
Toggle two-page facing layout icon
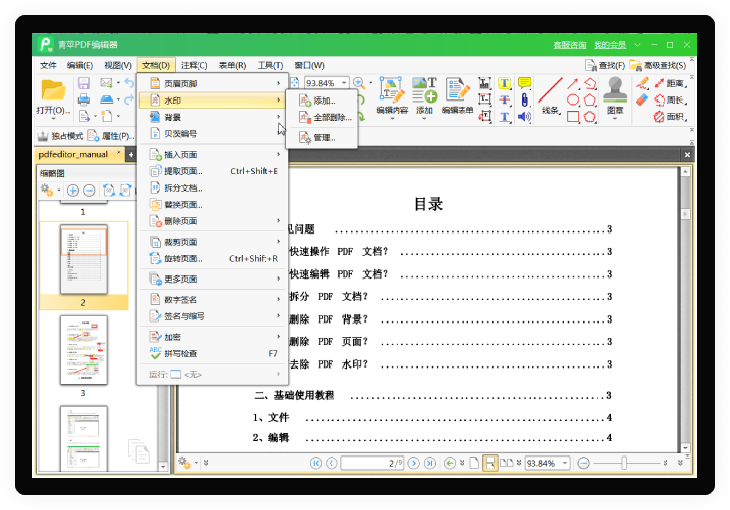pyautogui.click(x=507, y=463)
